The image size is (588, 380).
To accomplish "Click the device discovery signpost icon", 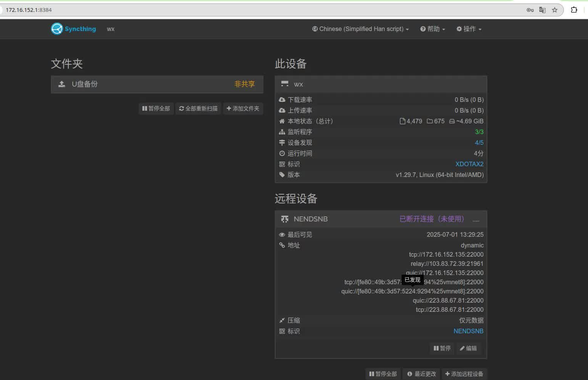I will (x=282, y=142).
